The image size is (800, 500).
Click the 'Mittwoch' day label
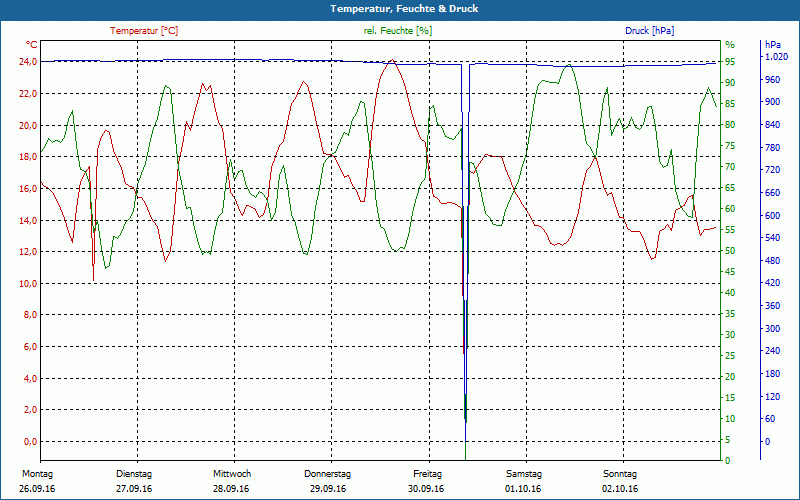[232, 474]
